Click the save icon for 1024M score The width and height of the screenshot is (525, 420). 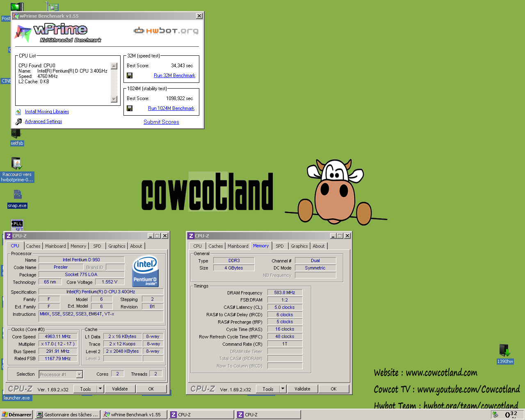point(130,108)
